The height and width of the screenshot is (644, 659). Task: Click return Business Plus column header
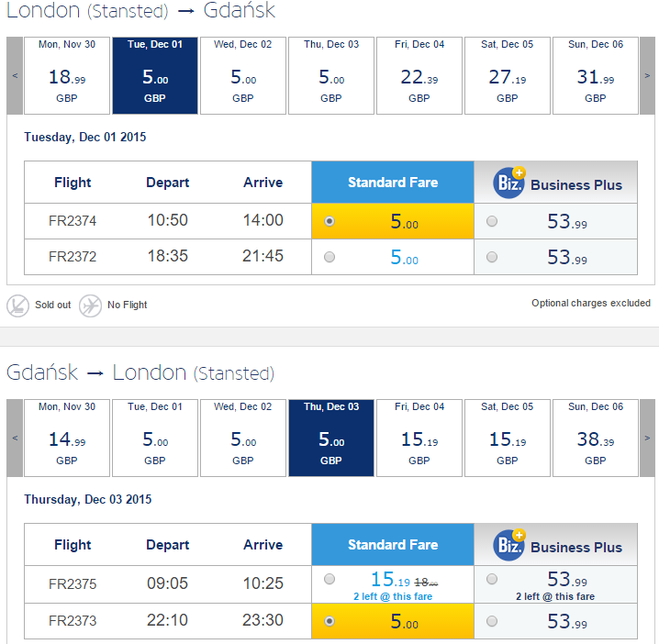click(555, 545)
